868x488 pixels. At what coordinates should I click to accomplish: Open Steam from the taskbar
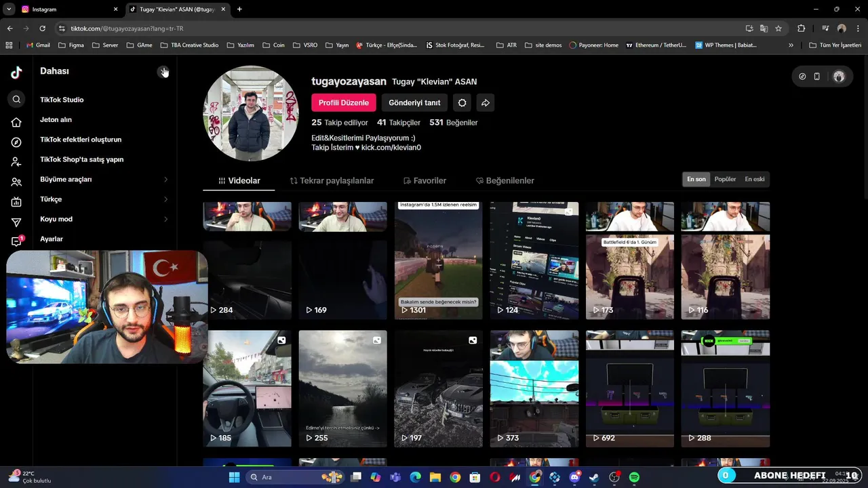pos(595,477)
